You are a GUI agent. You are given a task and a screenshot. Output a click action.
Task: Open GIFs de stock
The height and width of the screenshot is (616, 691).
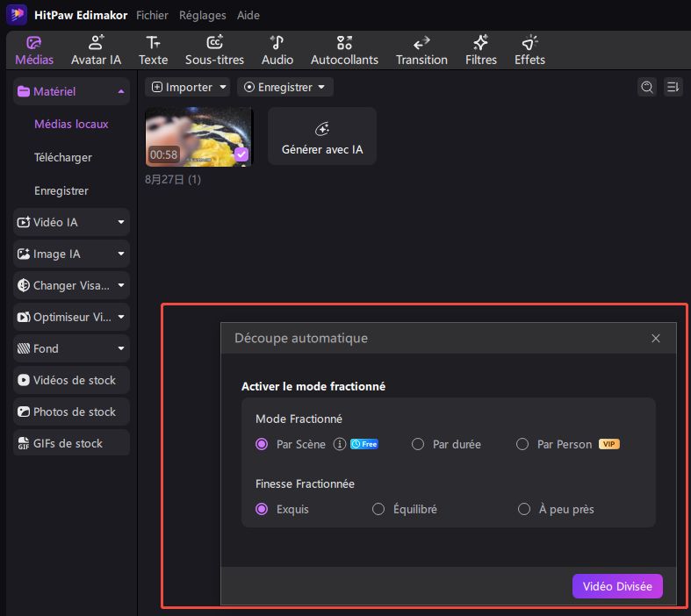(x=71, y=443)
